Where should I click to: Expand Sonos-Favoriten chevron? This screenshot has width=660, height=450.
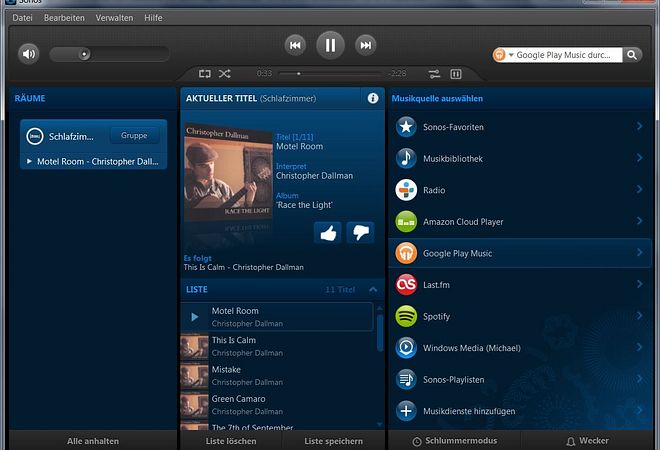[639, 126]
